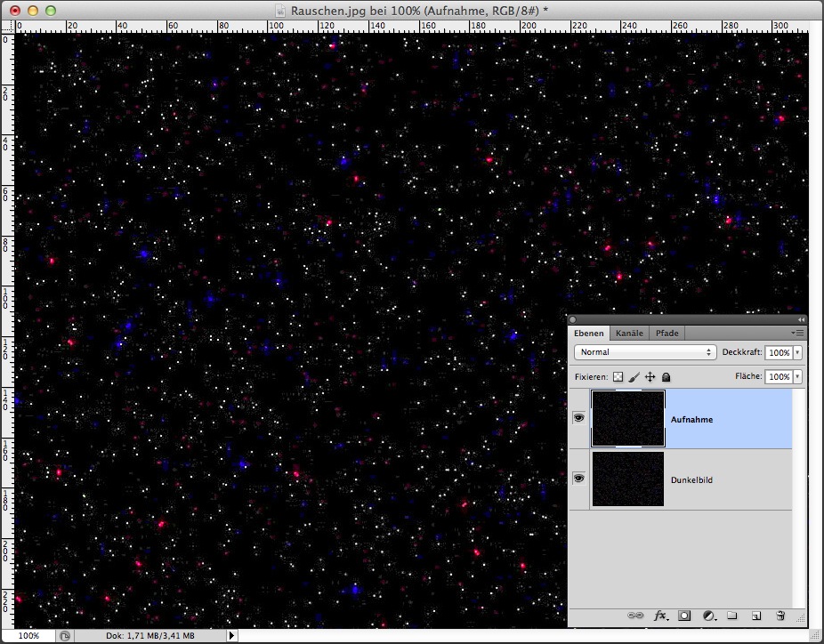This screenshot has height=644, width=824.
Task: Open the Normal blend mode dropdown
Action: pyautogui.click(x=645, y=352)
